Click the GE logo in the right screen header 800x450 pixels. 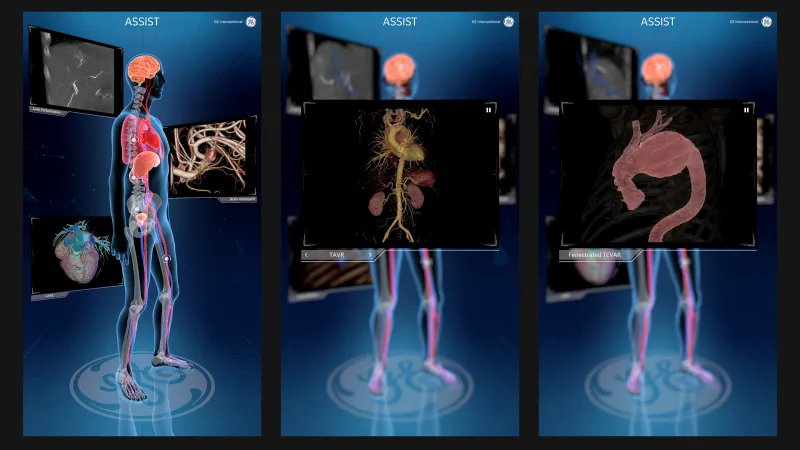click(766, 21)
